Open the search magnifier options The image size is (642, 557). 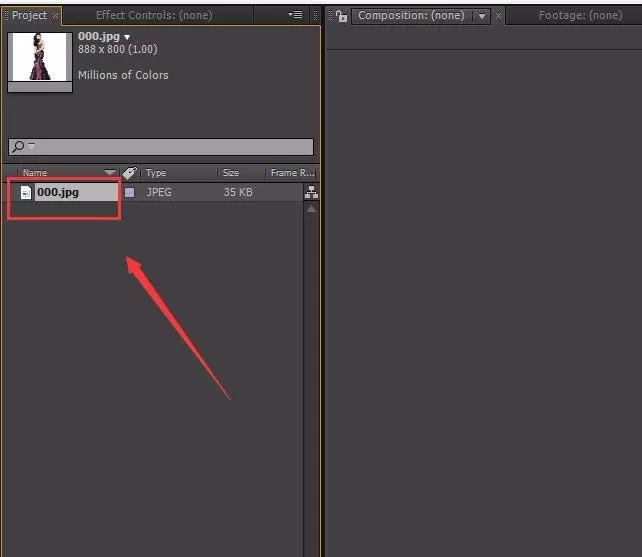[x=23, y=146]
